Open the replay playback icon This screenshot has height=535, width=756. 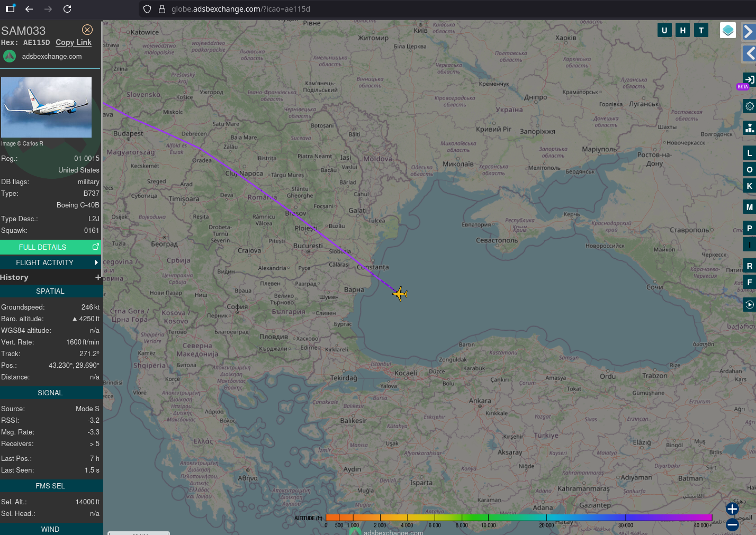coord(750,304)
